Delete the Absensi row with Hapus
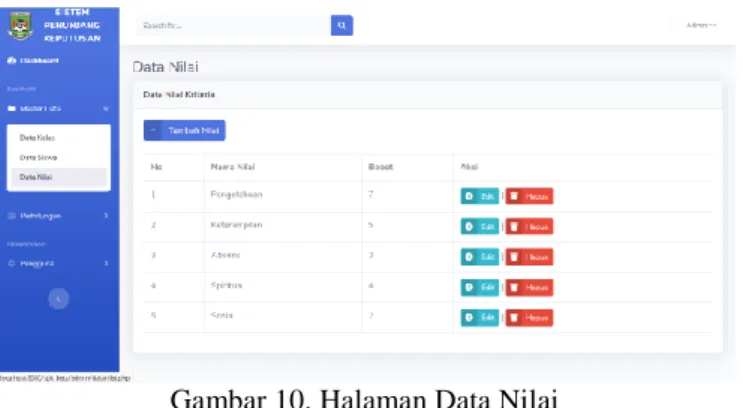Viewport: 743px width, 408px height. tap(529, 257)
